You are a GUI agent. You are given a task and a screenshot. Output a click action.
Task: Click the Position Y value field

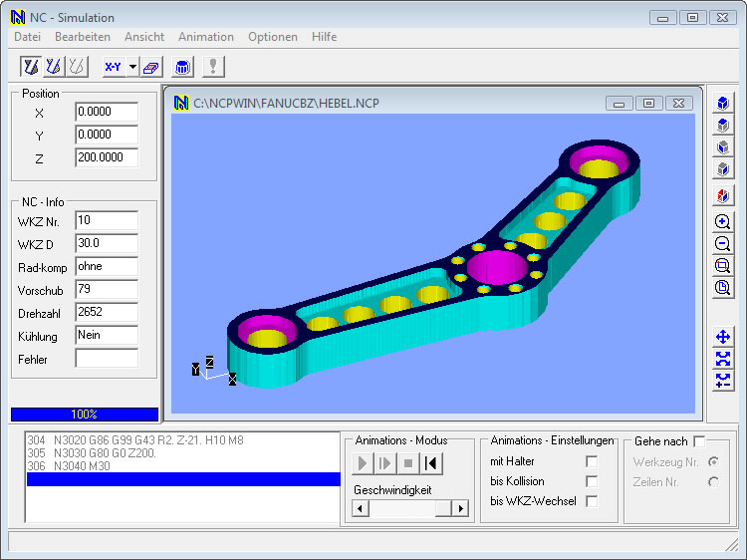coord(107,135)
